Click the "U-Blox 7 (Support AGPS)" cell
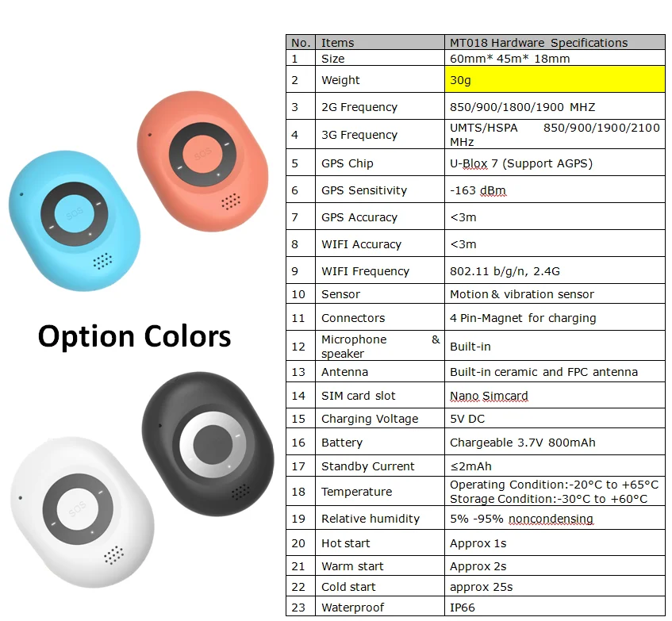This screenshot has height=621, width=672. point(521,163)
